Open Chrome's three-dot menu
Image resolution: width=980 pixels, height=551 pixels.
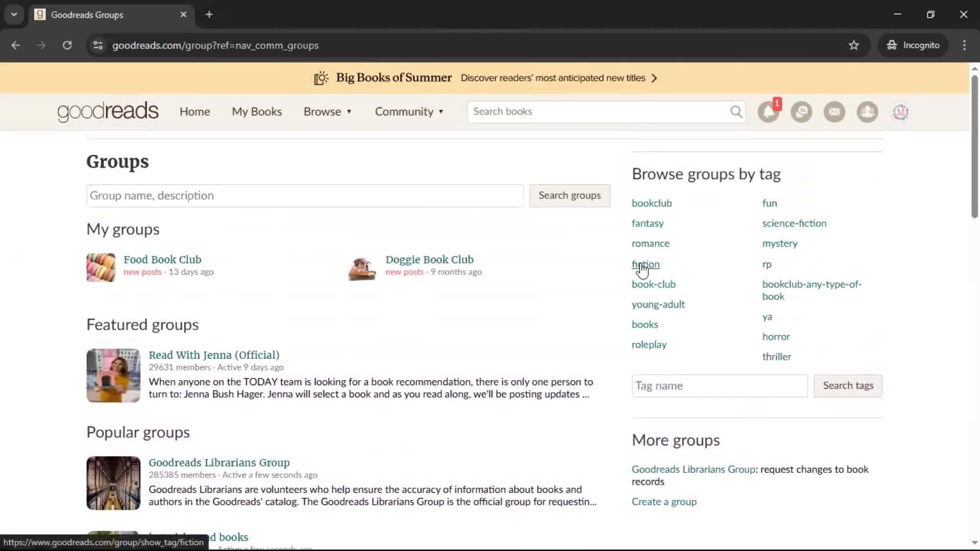click(964, 45)
